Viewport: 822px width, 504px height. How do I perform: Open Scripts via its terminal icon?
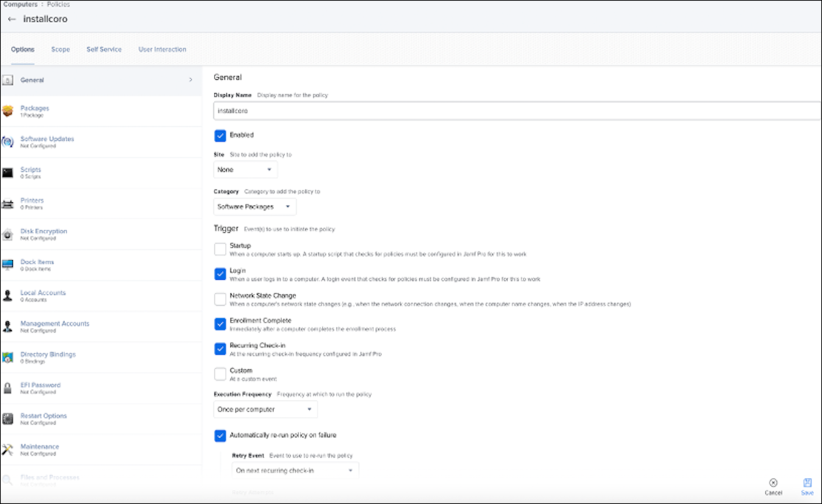tap(8, 172)
